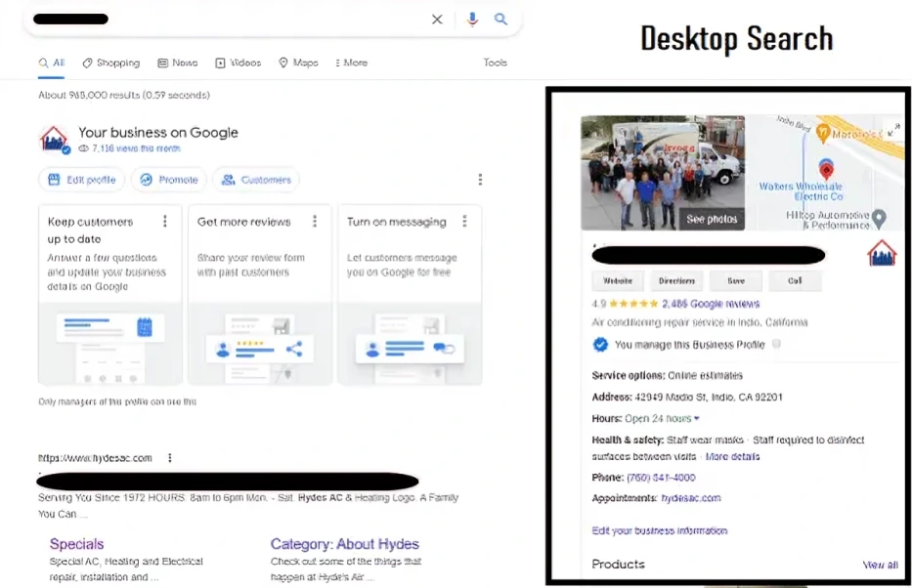Click the Promote button
The width and height of the screenshot is (912, 588).
point(169,180)
